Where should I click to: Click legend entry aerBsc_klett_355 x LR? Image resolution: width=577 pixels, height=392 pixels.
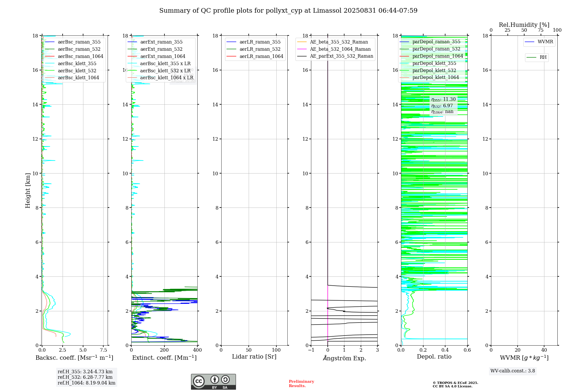click(x=159, y=64)
